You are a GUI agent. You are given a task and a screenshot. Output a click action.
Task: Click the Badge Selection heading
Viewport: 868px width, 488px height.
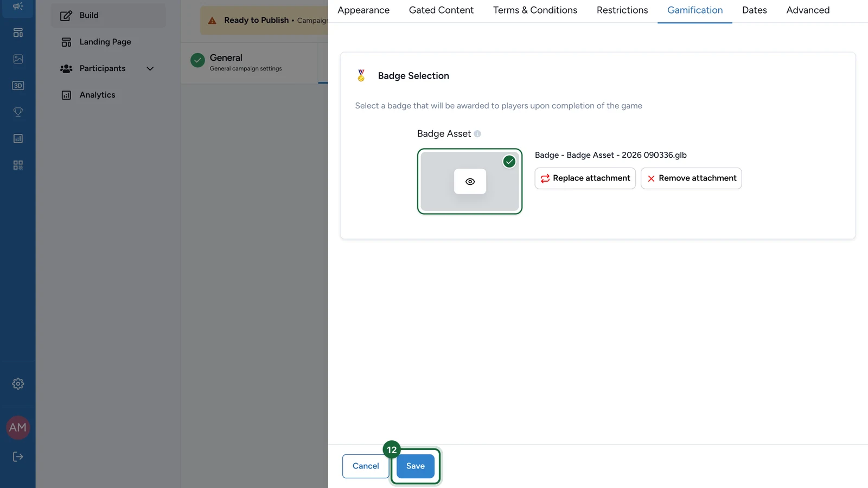click(413, 76)
